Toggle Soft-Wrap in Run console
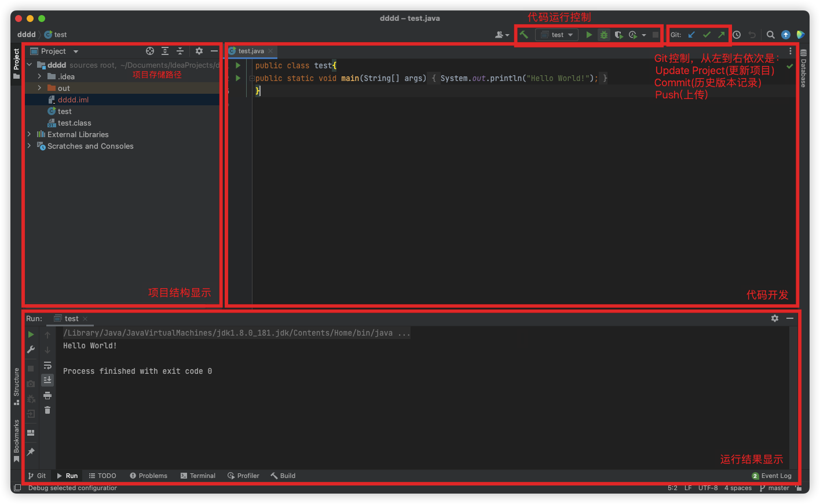 click(x=47, y=365)
